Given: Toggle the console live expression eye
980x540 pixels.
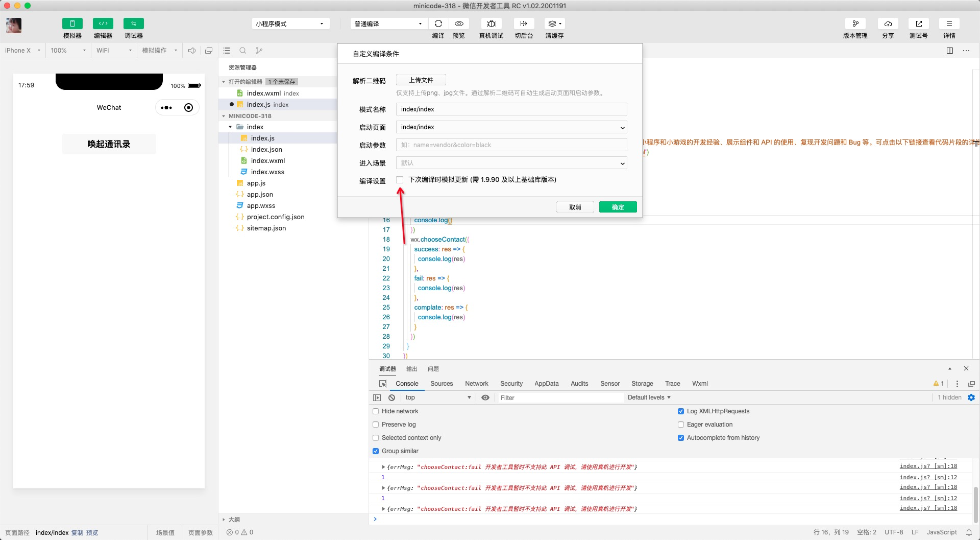Looking at the screenshot, I should pyautogui.click(x=485, y=397).
